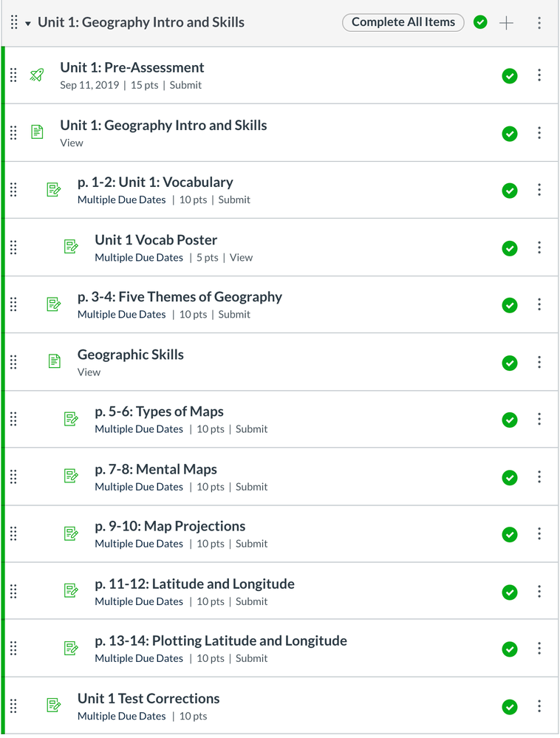
Task: Click the assignment icon beside Five Themes of Geography
Action: [54, 304]
